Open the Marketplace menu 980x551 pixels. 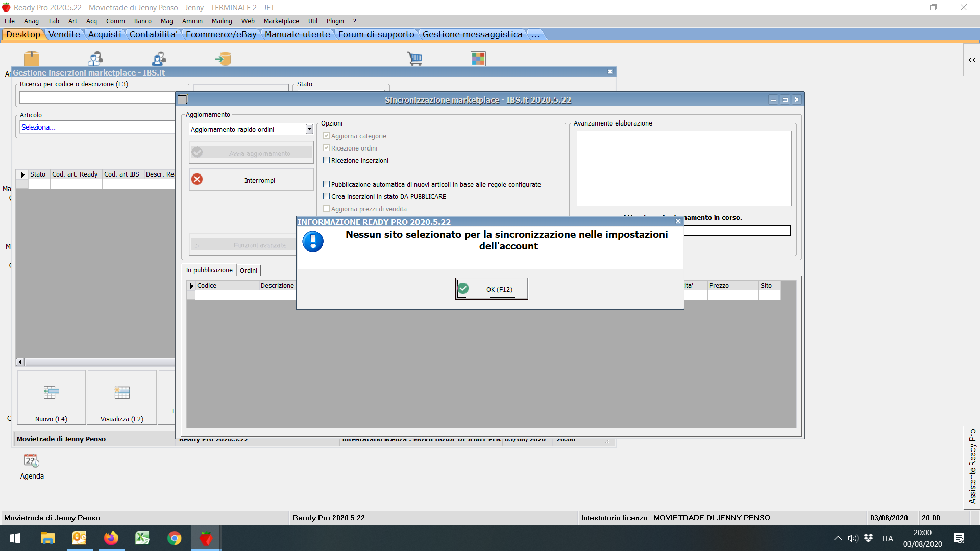coord(281,21)
